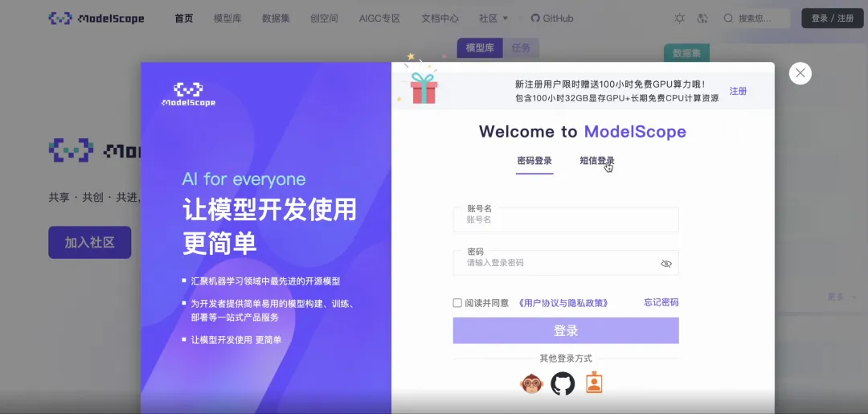Image resolution: width=868 pixels, height=414 pixels.
Task: Click the 新注册用户限时赠送100小时免费GPU算力 text
Action: click(610, 84)
